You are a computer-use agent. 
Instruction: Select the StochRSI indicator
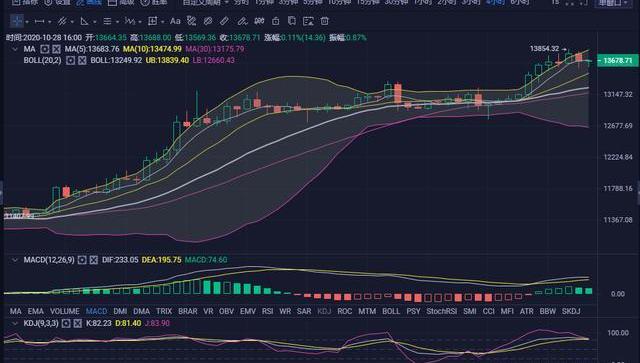[x=442, y=311]
